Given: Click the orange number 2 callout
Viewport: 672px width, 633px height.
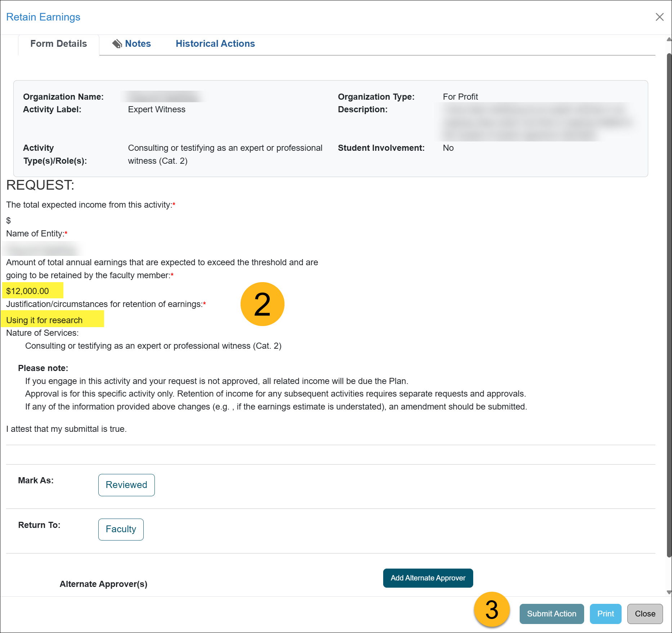Looking at the screenshot, I should (262, 304).
